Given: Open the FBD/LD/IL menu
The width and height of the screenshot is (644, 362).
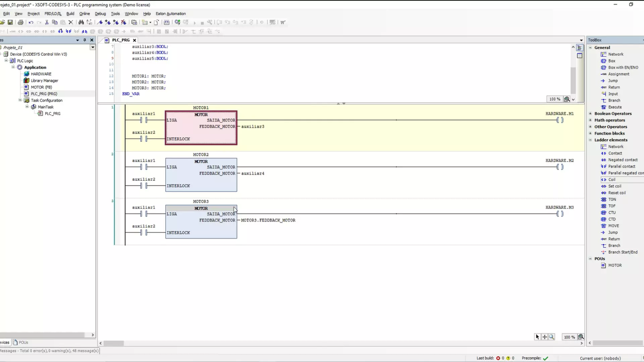Looking at the screenshot, I should pyautogui.click(x=53, y=14).
